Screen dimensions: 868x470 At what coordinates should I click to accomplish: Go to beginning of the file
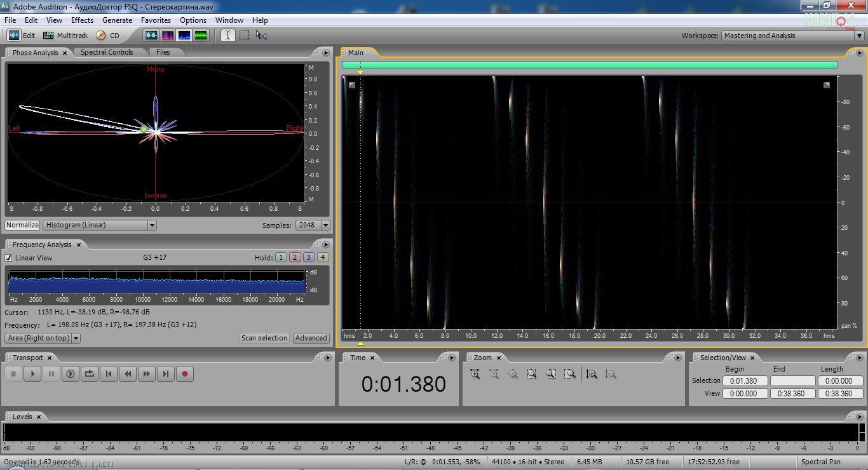[x=109, y=374]
